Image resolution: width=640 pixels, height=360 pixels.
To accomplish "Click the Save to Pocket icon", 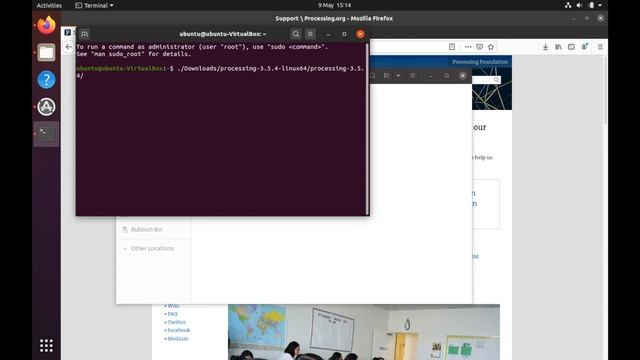I will pyautogui.click(x=480, y=47).
